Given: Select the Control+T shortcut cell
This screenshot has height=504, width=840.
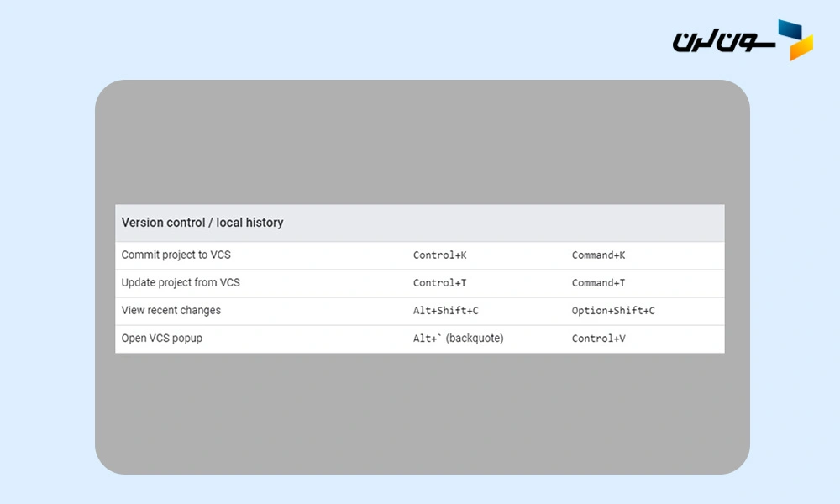Looking at the screenshot, I should tap(439, 283).
